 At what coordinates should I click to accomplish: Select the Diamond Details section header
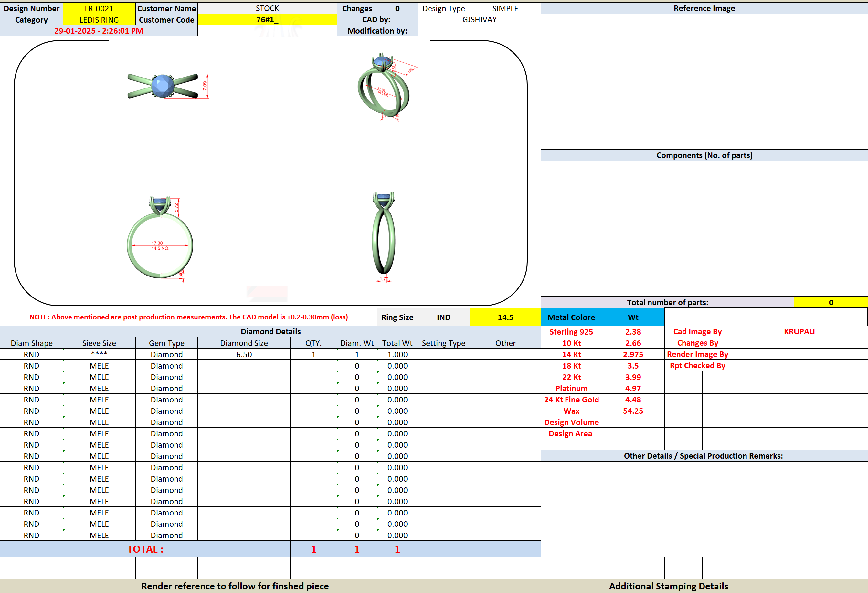pyautogui.click(x=270, y=331)
